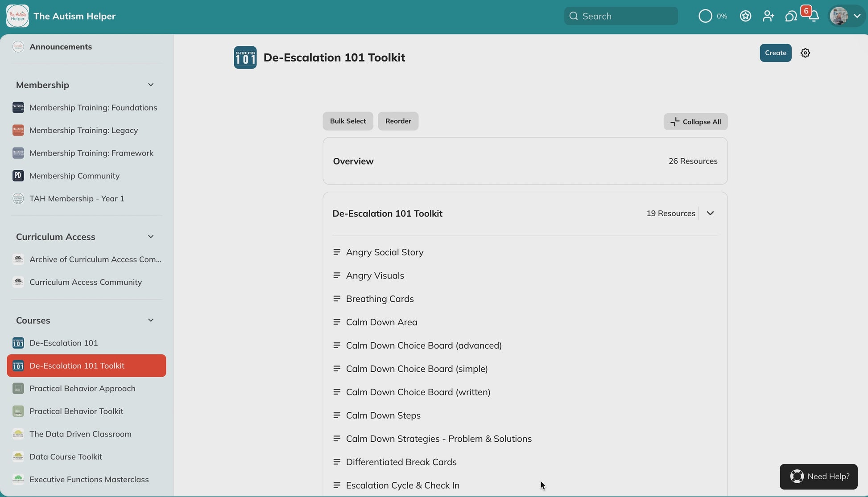This screenshot has width=868, height=497.
Task: Click the notifications bell icon
Action: tap(814, 16)
